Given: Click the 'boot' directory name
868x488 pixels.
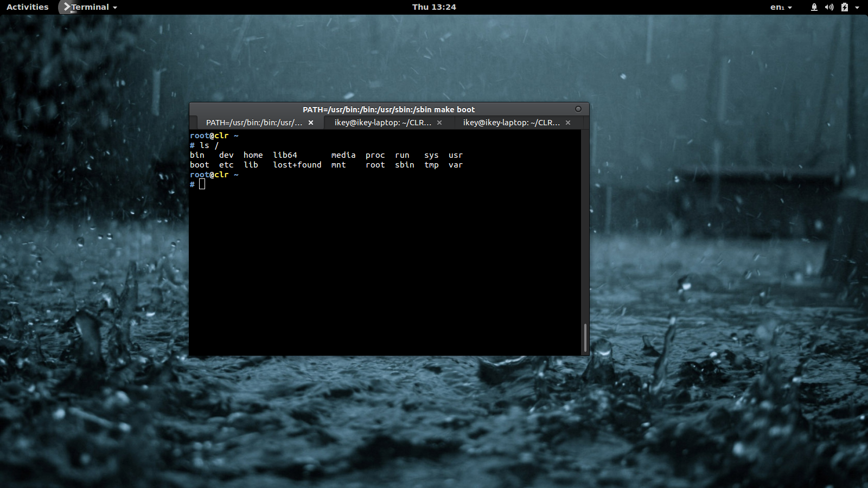Looking at the screenshot, I should [199, 165].
